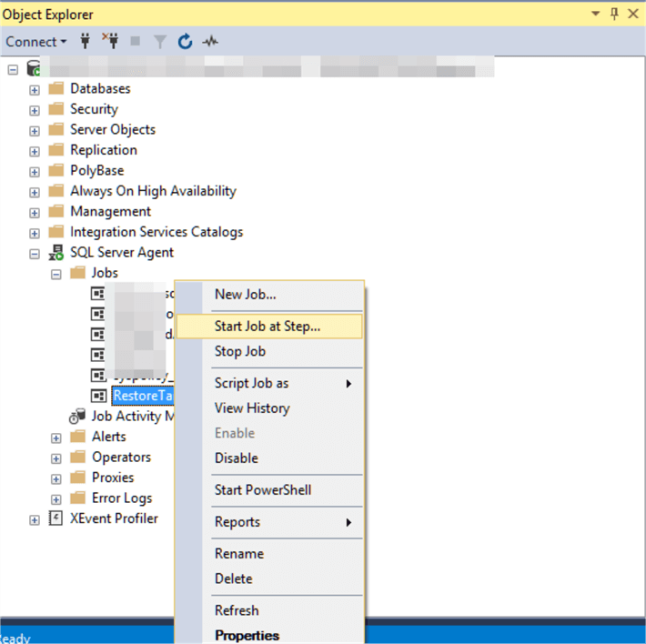Click the Replication folder icon
Image resolution: width=646 pixels, height=644 pixels.
click(56, 149)
